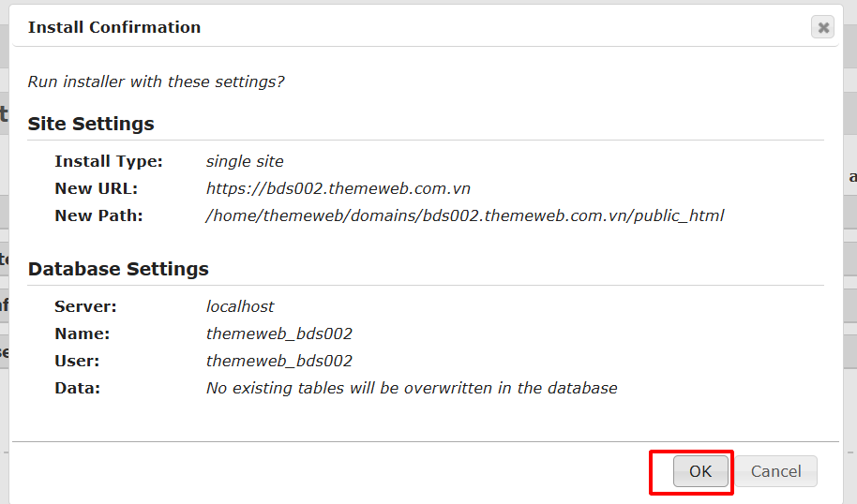The height and width of the screenshot is (504, 857).
Task: Click the database User label
Action: click(77, 361)
